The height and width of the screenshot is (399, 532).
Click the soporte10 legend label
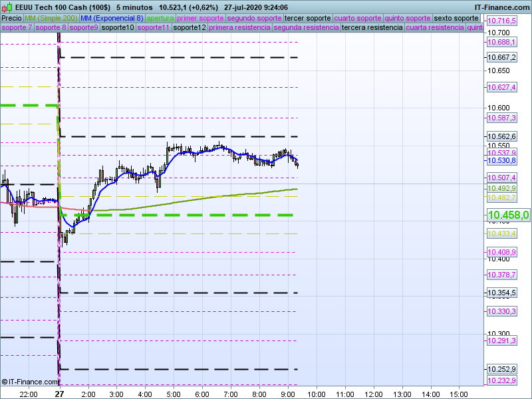tap(119, 28)
